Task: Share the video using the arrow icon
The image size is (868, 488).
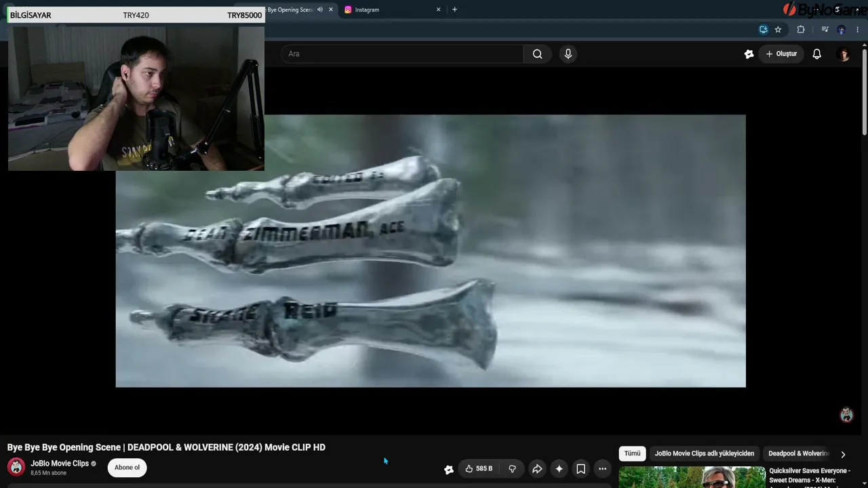Action: (x=537, y=469)
